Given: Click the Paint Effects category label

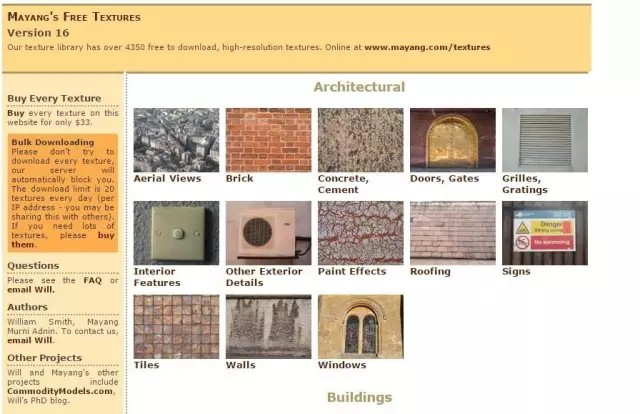Looking at the screenshot, I should [352, 272].
